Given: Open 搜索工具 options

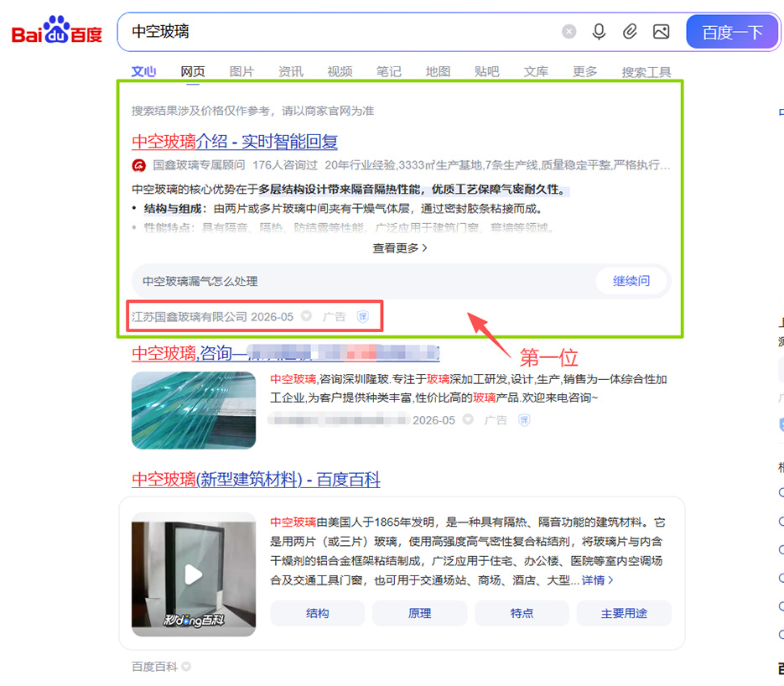Looking at the screenshot, I should pos(646,72).
